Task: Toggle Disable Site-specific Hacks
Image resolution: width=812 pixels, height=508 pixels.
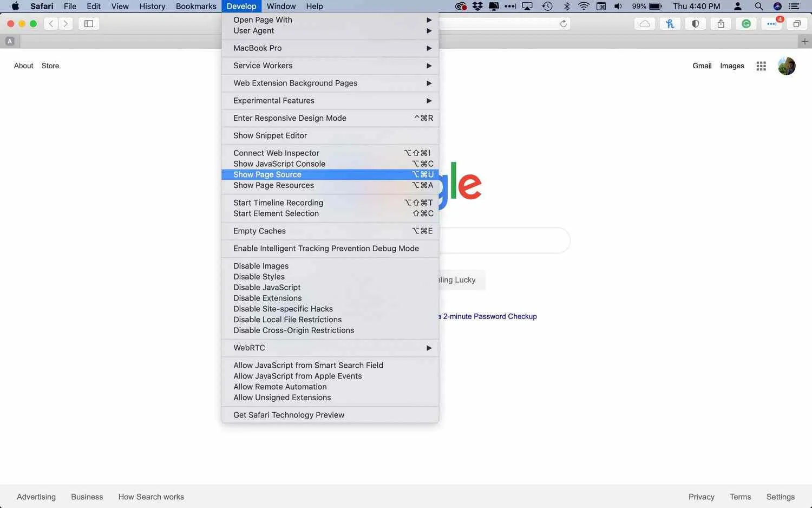Action: [330, 309]
